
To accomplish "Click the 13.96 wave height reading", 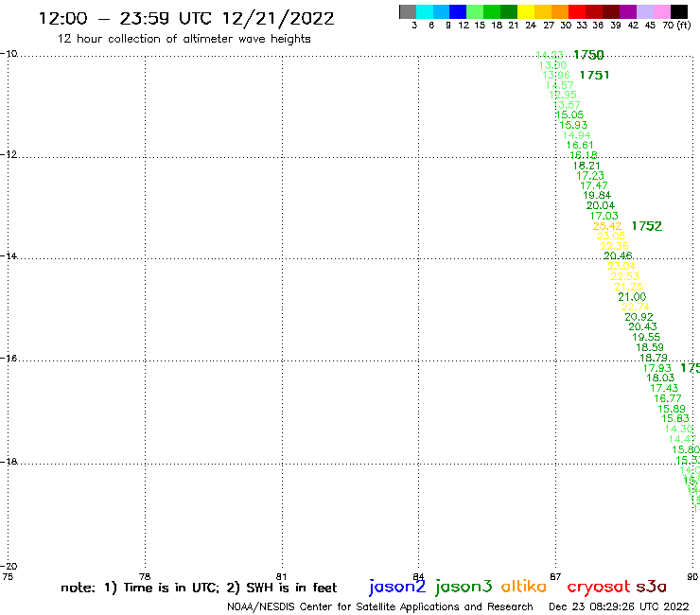I will point(556,75).
